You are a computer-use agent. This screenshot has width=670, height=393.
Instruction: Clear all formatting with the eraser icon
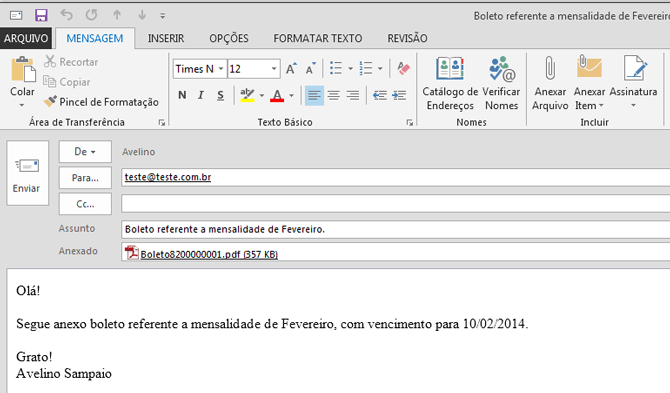coord(403,68)
